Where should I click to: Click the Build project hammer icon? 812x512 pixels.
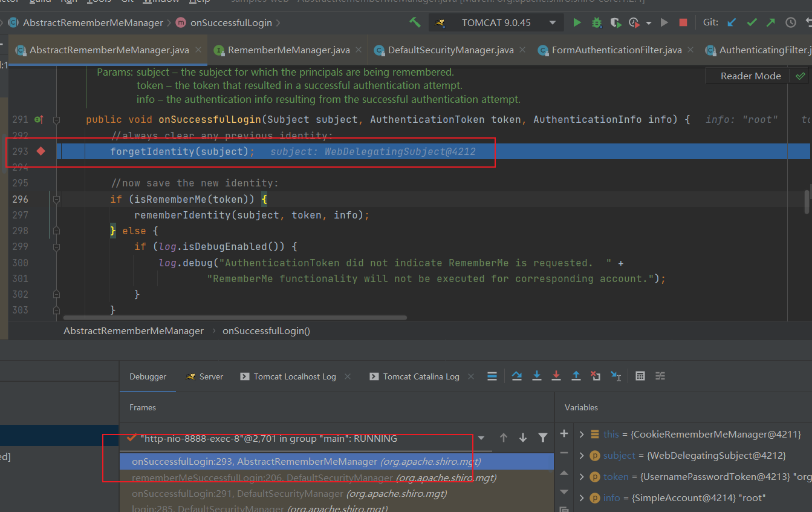pos(415,22)
